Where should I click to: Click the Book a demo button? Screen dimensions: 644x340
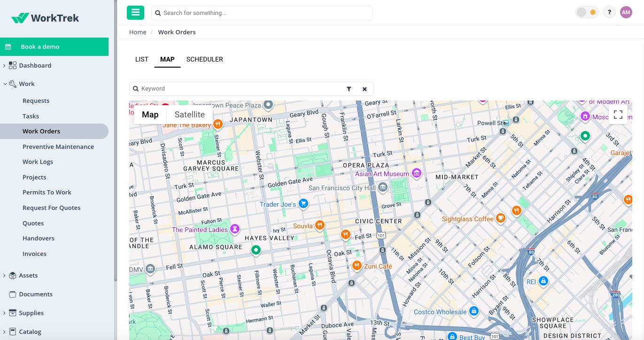tap(54, 46)
